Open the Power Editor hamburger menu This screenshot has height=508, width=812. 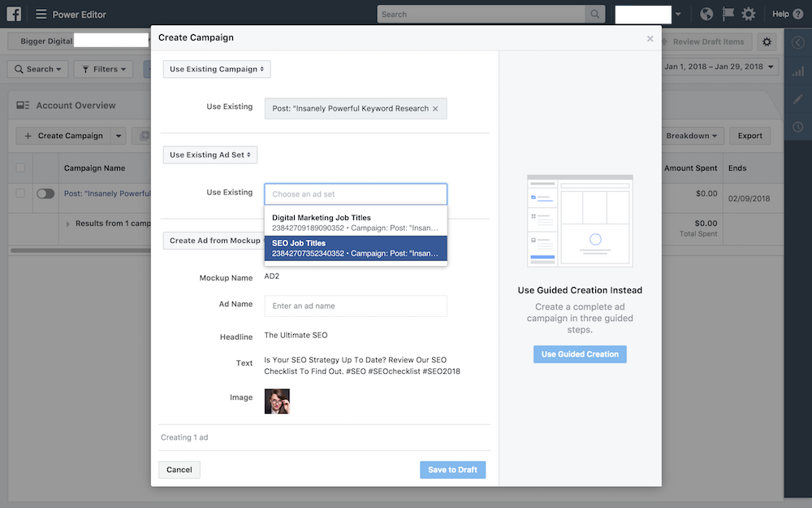[41, 14]
